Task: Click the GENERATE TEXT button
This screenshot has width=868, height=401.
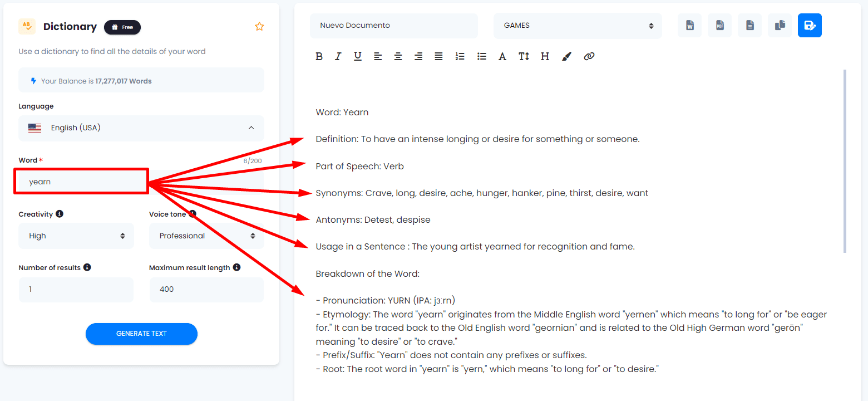Action: [x=141, y=334]
